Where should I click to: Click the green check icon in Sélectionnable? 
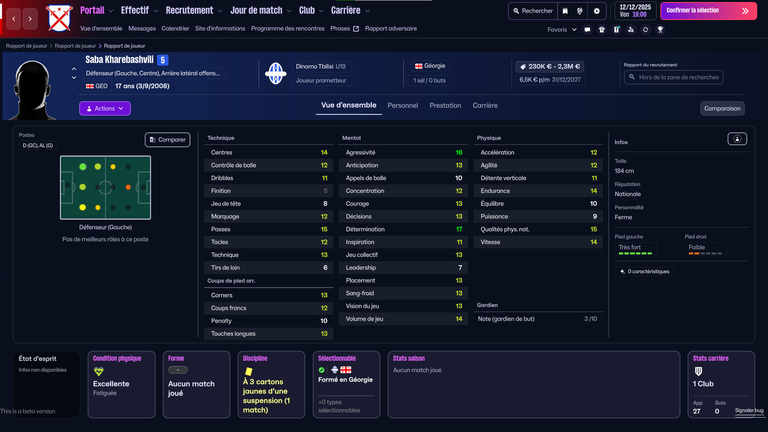[x=321, y=370]
